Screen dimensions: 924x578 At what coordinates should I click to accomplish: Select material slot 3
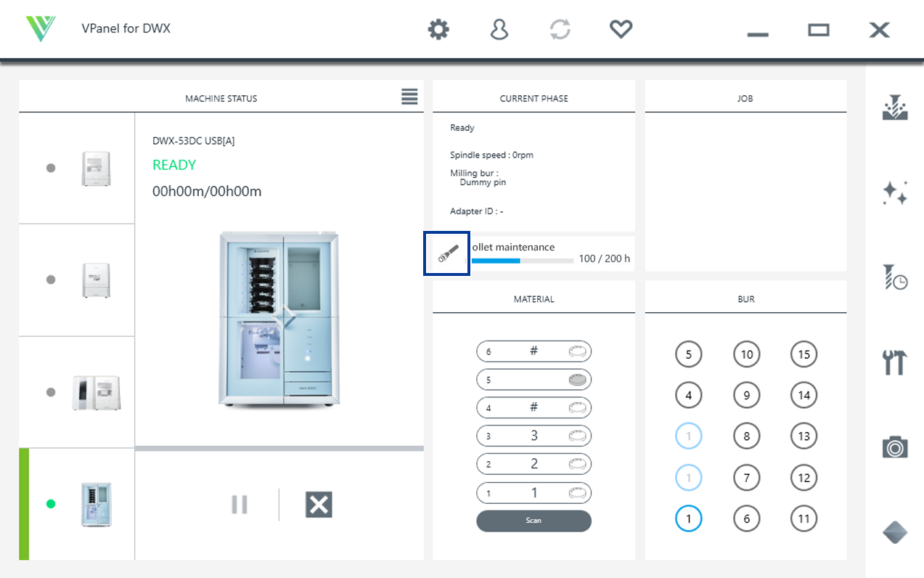533,436
